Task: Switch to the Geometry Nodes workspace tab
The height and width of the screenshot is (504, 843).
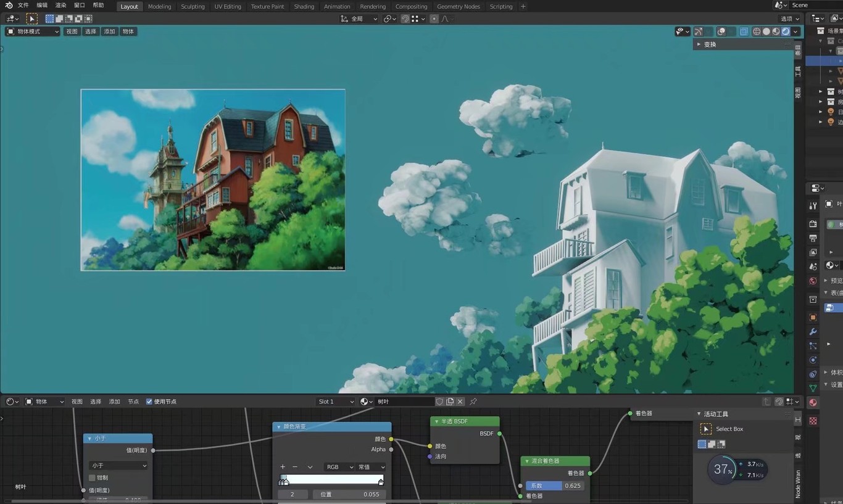Action: pos(459,6)
